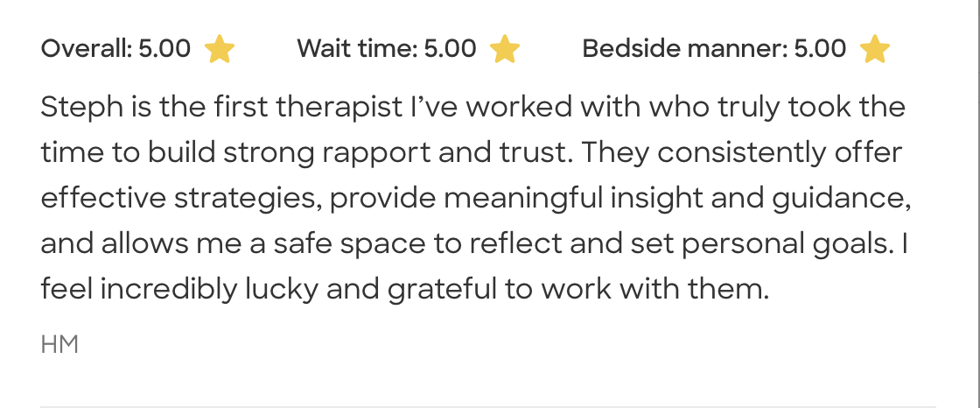Click the star next to Bedside manner score
The image size is (980, 408).
point(875,49)
